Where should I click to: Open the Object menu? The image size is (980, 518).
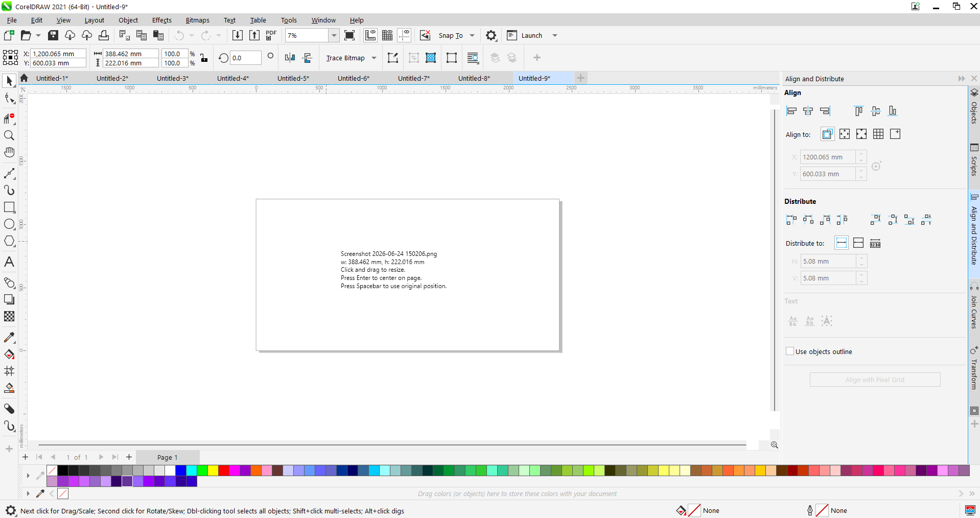[x=128, y=20]
